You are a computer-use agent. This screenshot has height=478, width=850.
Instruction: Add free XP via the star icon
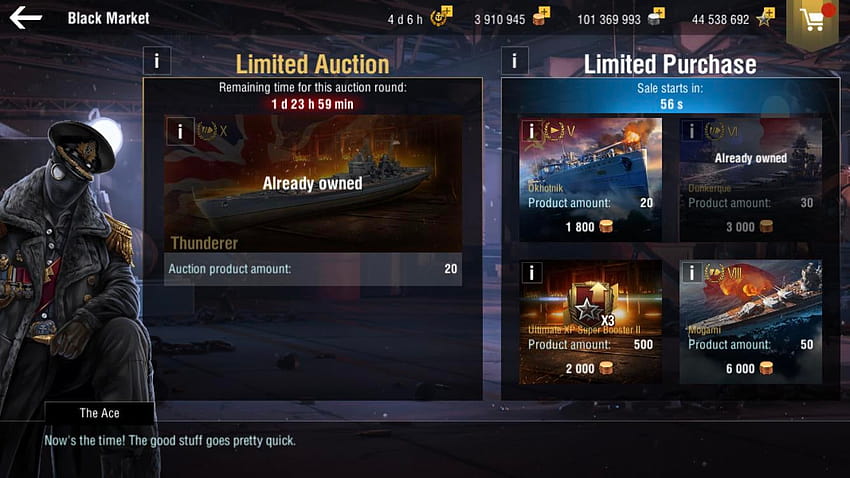766,17
